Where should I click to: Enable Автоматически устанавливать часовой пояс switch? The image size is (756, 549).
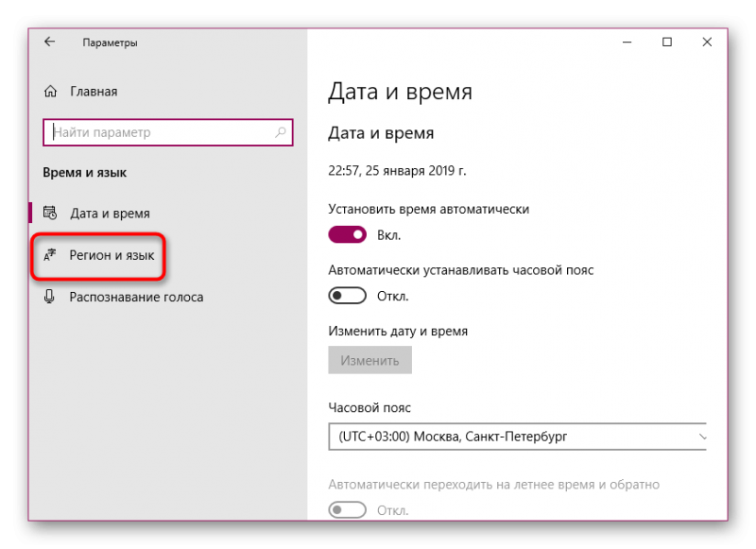[x=347, y=296]
